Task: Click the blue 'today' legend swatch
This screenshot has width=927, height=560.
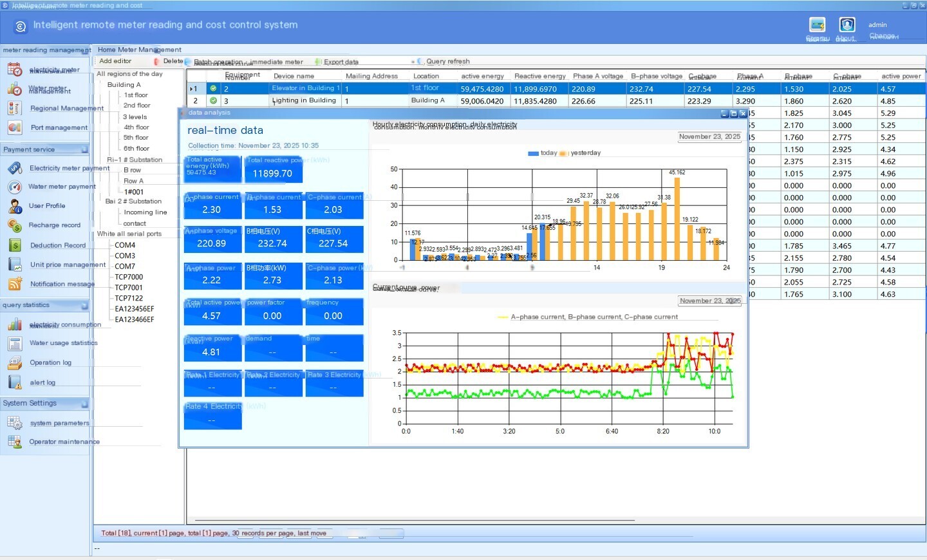Action: [533, 153]
